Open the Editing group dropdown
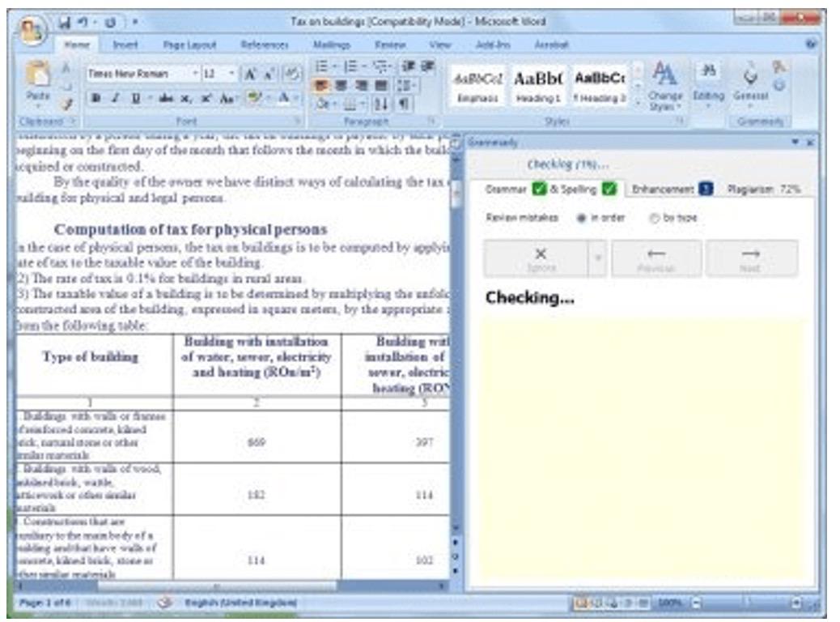The image size is (840, 622). [x=708, y=85]
